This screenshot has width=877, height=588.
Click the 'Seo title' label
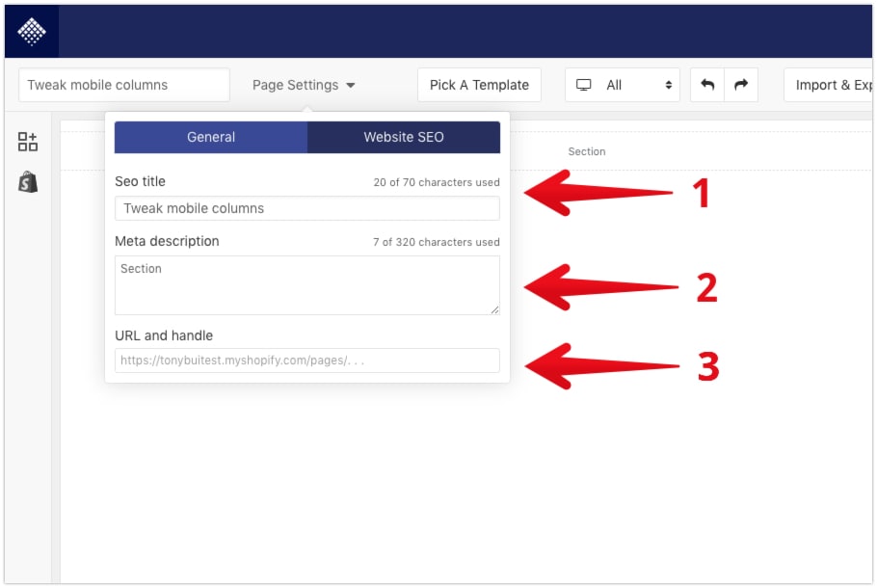(x=141, y=181)
